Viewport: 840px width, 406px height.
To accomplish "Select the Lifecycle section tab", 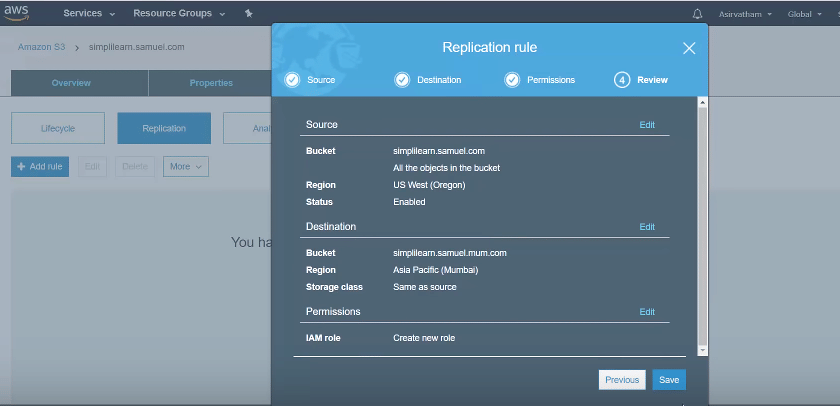I will pyautogui.click(x=58, y=129).
